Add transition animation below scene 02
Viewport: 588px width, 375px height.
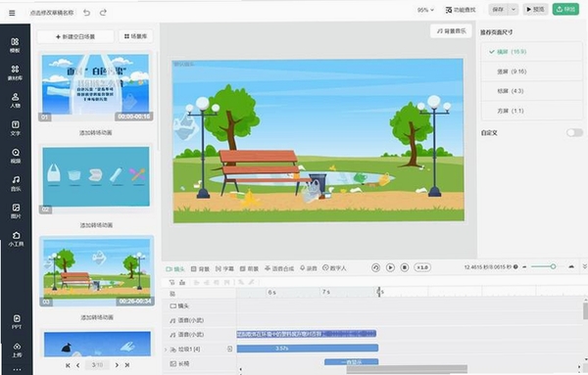pos(96,225)
